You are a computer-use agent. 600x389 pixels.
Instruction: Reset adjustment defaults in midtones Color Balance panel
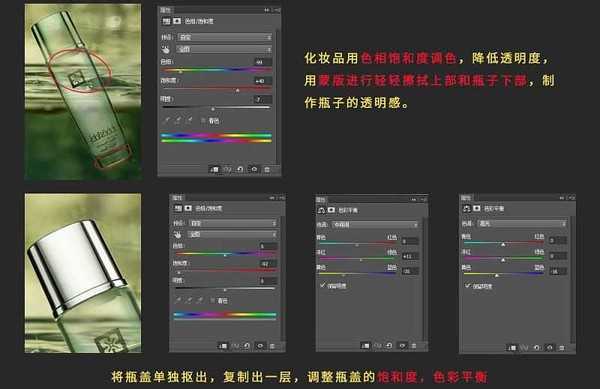point(389,345)
